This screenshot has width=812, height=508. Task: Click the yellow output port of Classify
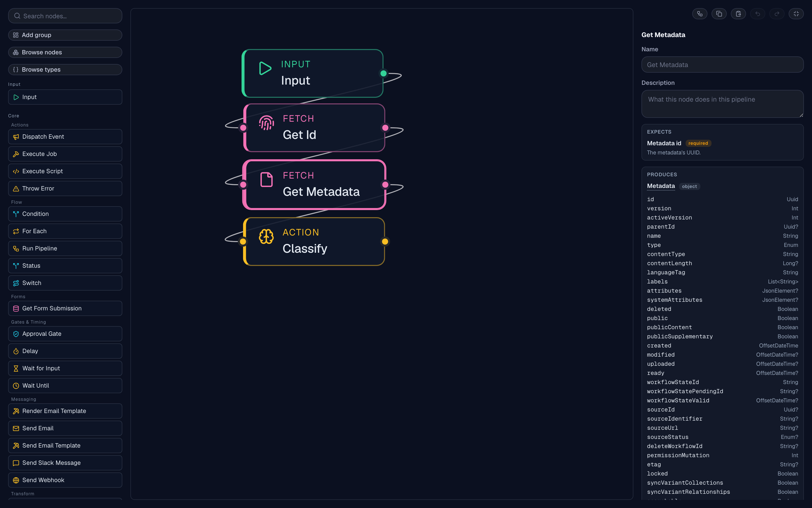pyautogui.click(x=385, y=242)
